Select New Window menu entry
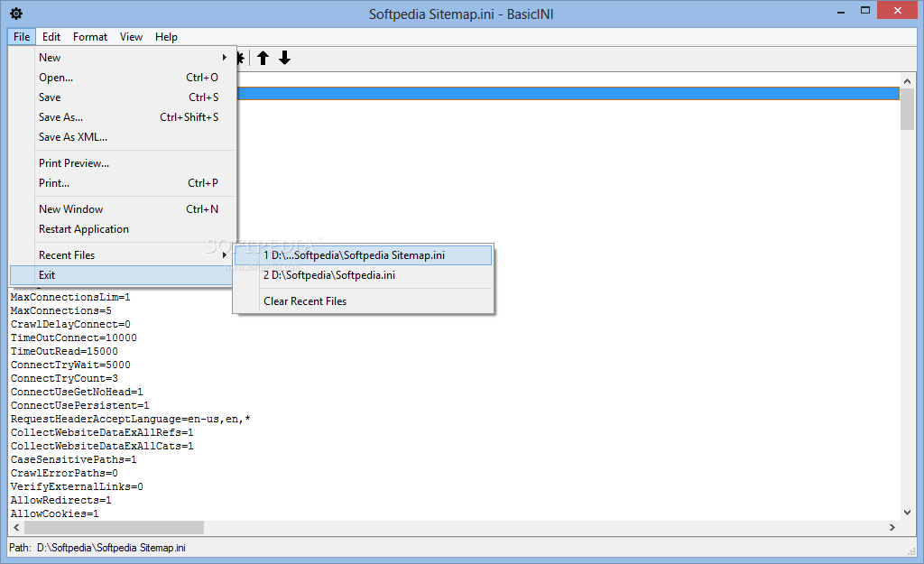Viewport: 924px width, 564px height. pyautogui.click(x=123, y=209)
